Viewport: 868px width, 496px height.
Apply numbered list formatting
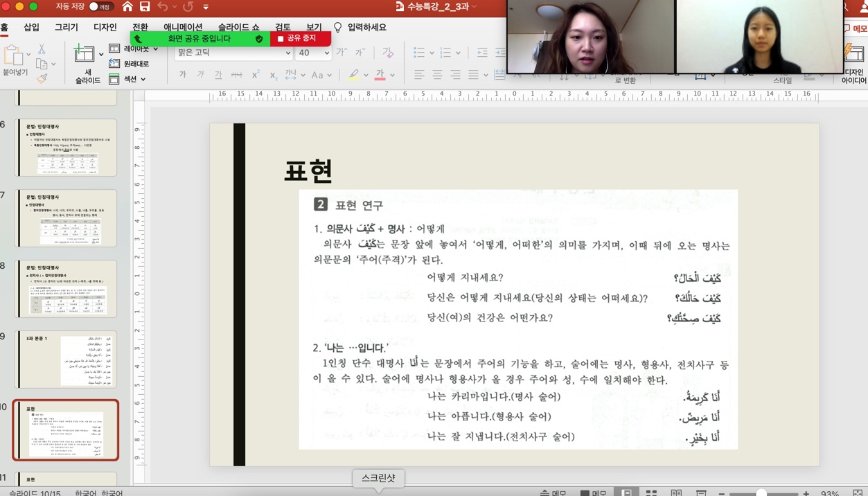(445, 53)
